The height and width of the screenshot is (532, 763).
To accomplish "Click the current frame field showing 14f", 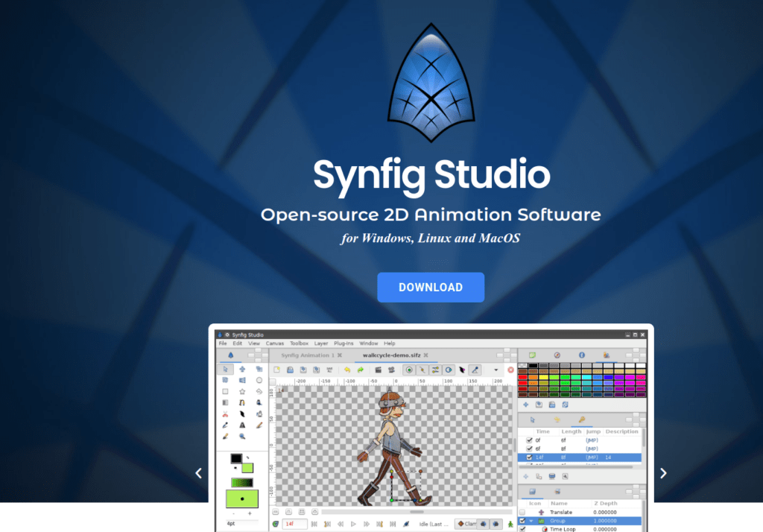I will 295,525.
